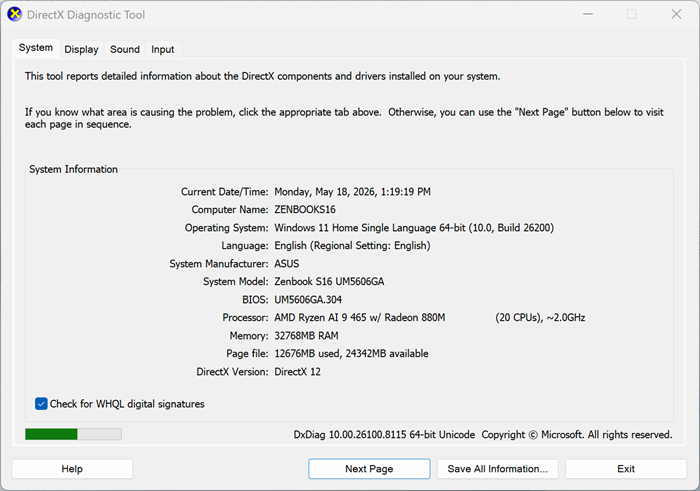
Task: Click the DirectX 12 version value
Action: tap(297, 372)
